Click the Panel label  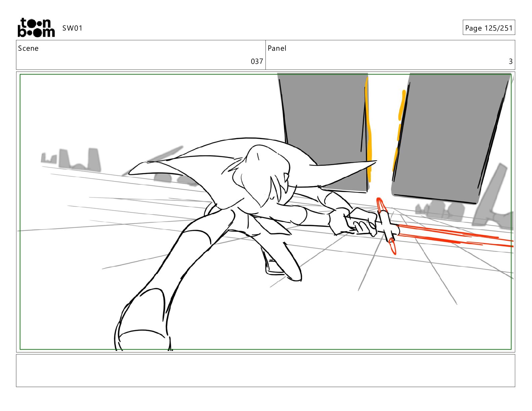(277, 48)
